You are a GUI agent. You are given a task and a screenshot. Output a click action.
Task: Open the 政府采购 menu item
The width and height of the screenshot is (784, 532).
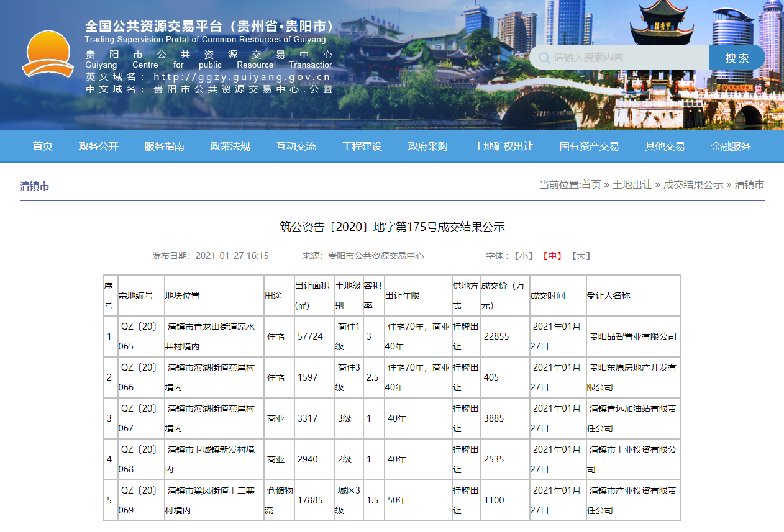[428, 147]
